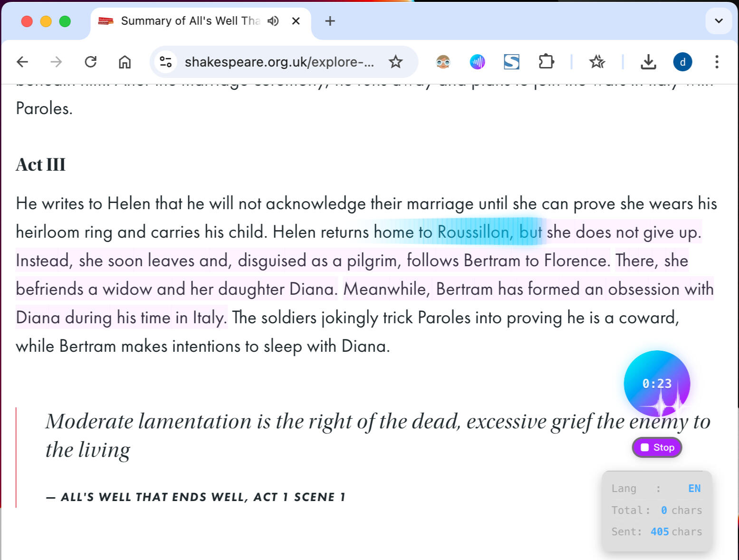Bookmark this page with the star icon
This screenshot has height=560, width=739.
(395, 62)
